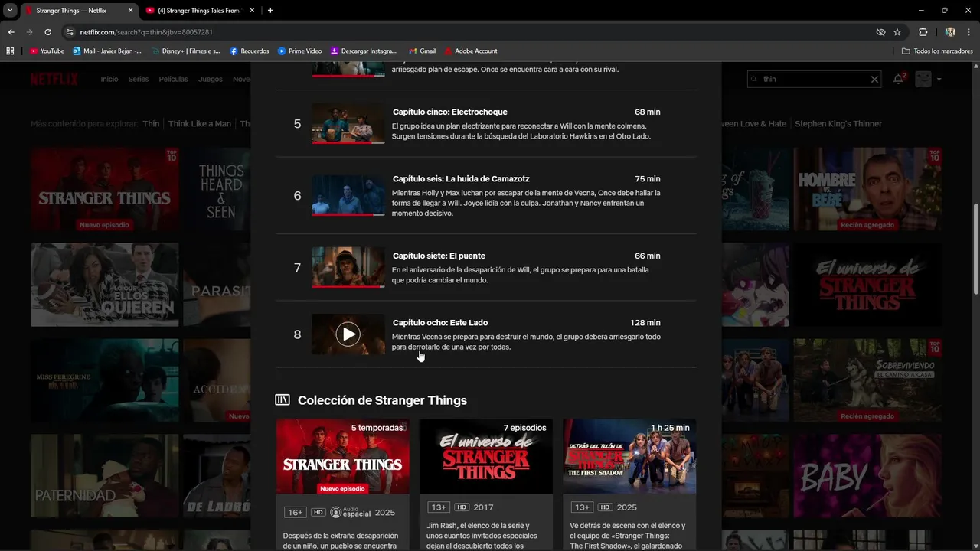Expand the profile dropdown arrow

(x=939, y=79)
